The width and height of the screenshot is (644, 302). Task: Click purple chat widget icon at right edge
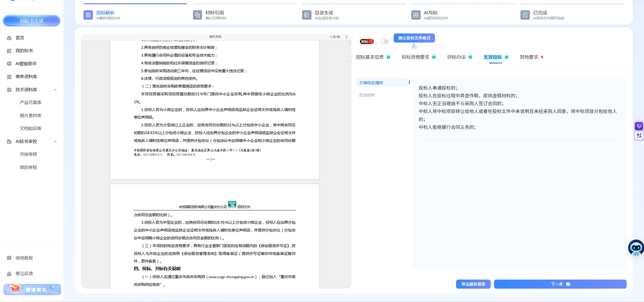(639, 126)
